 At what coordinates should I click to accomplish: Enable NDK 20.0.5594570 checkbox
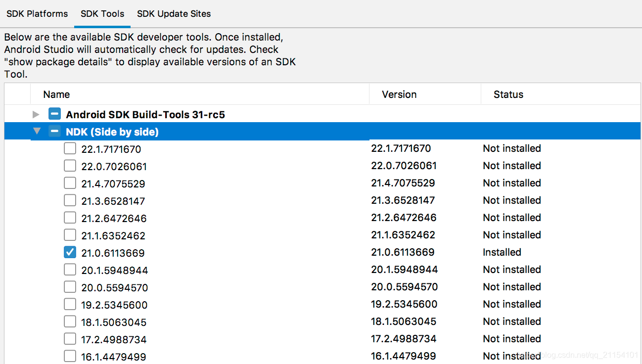point(69,286)
